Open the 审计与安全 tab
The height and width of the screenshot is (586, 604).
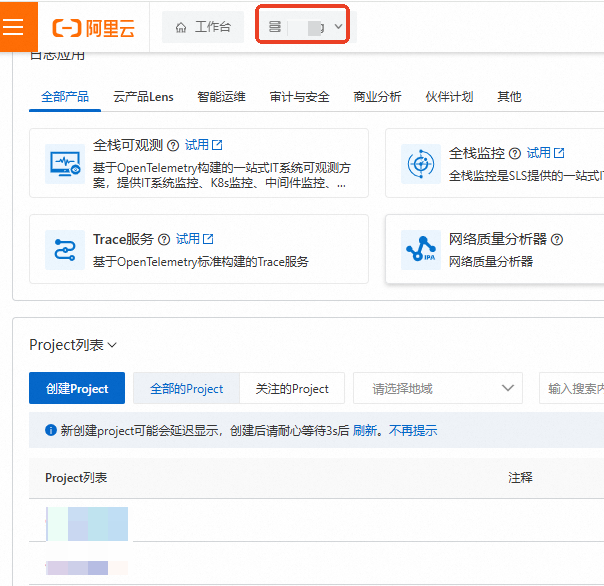299,97
